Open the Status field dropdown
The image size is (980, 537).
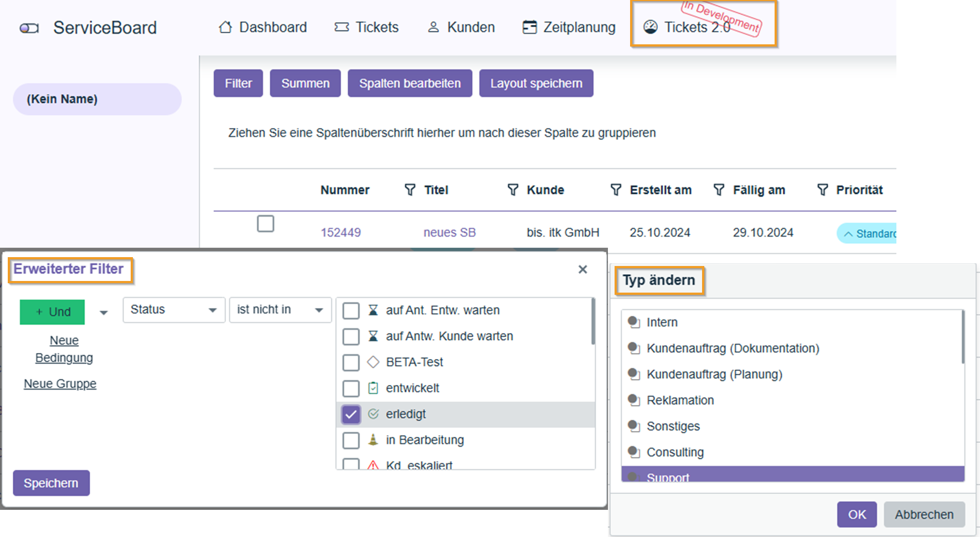tap(173, 310)
